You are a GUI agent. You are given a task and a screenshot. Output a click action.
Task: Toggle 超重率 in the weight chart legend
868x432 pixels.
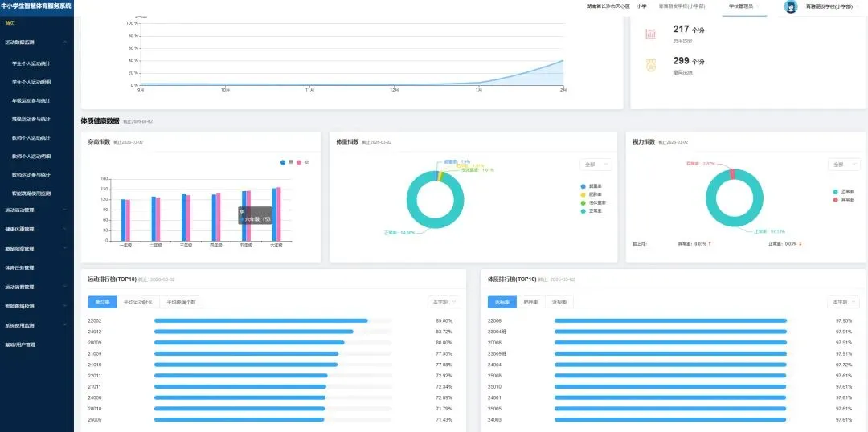coord(592,186)
